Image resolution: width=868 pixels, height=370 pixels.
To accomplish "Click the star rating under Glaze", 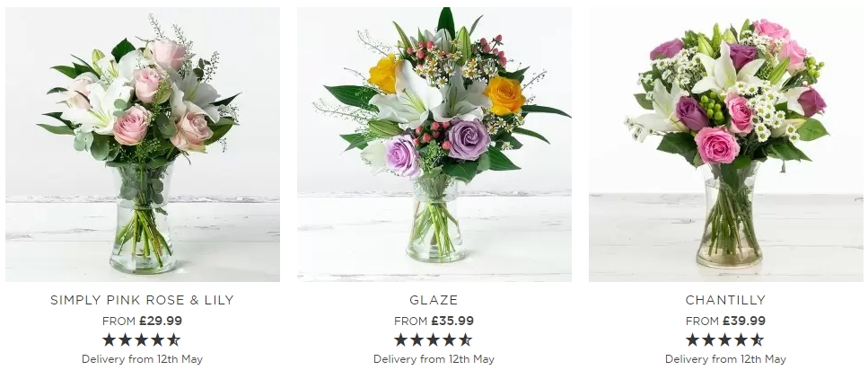I will click(x=434, y=339).
